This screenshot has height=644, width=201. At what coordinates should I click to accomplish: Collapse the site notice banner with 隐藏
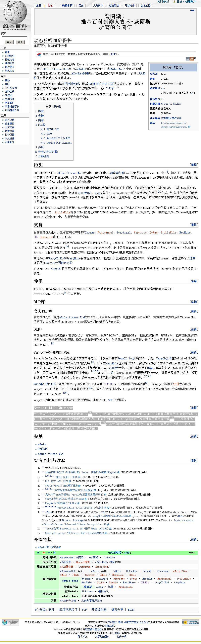[x=193, y=11]
